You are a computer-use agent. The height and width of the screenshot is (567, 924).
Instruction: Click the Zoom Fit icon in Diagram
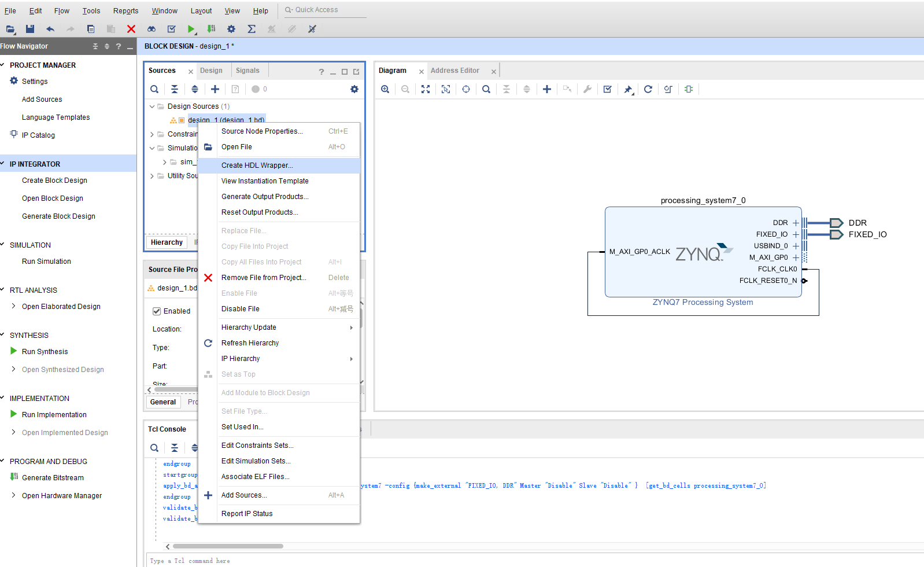[426, 89]
